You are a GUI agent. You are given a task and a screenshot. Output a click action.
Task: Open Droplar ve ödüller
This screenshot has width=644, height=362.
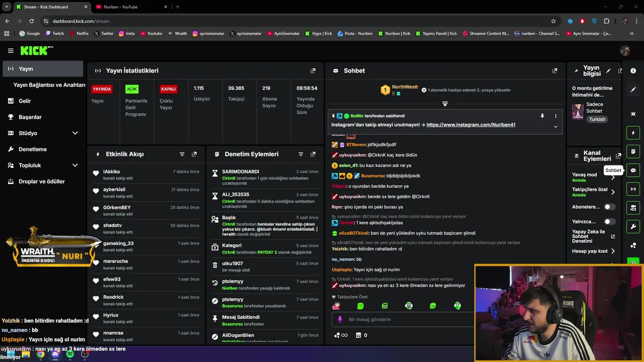[x=43, y=182]
